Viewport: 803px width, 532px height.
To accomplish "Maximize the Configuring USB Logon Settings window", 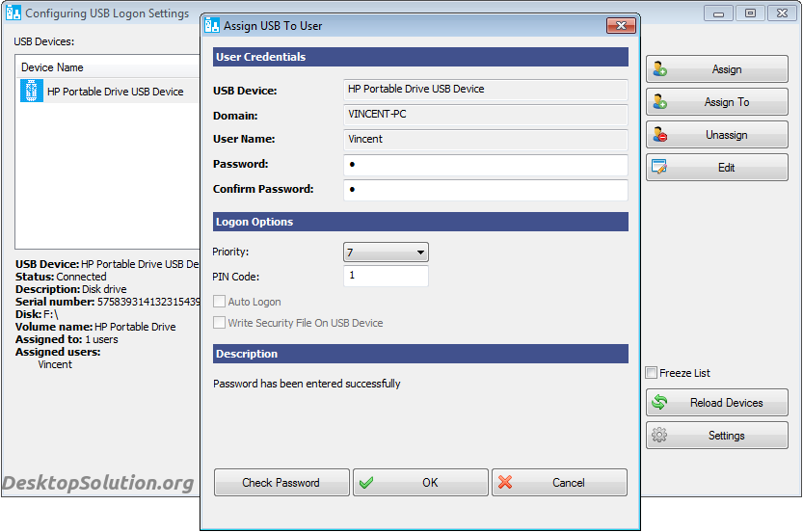I will [x=750, y=13].
